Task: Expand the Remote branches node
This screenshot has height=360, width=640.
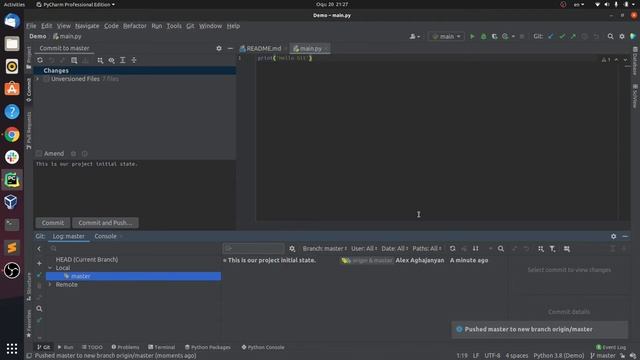Action: [50, 284]
